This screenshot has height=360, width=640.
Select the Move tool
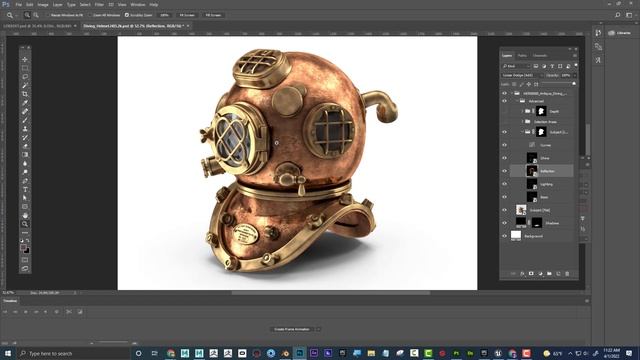(25, 60)
